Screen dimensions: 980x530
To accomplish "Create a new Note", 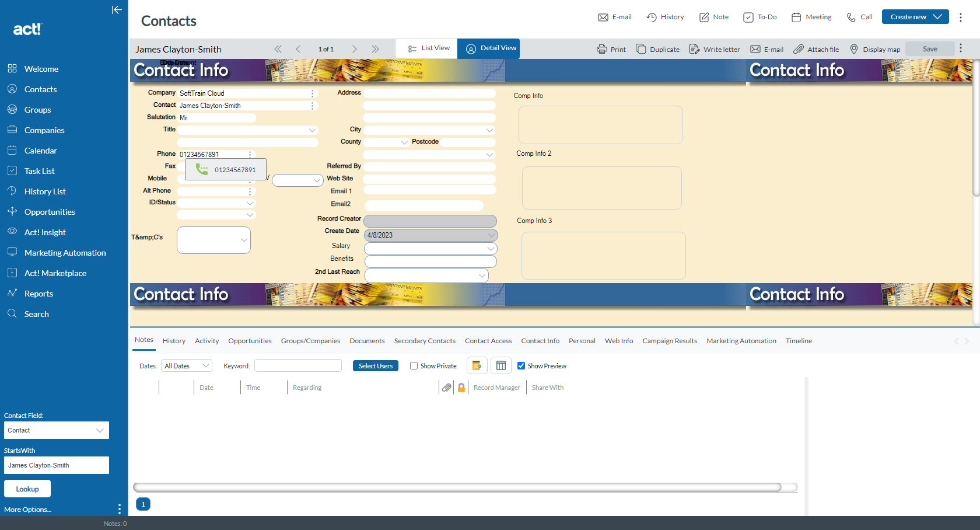I will [714, 17].
